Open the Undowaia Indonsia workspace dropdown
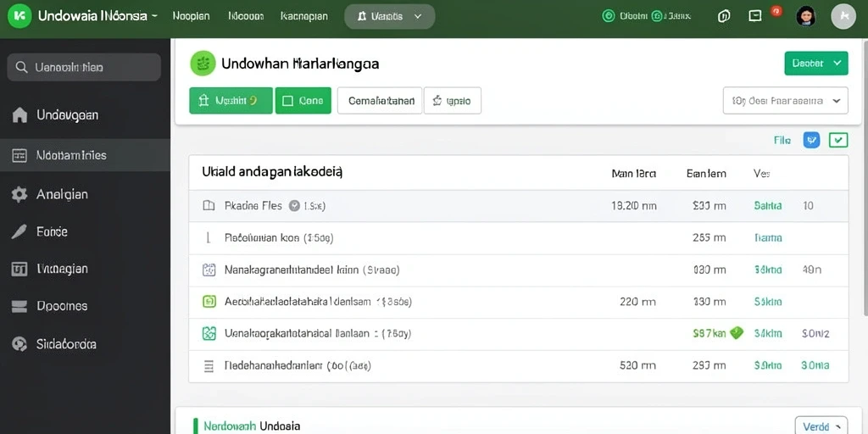 pos(97,16)
